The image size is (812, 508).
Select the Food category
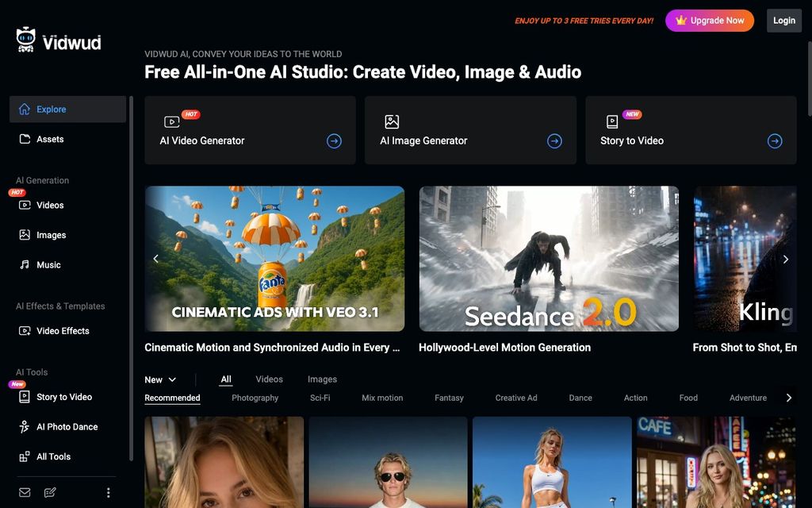[x=688, y=398]
